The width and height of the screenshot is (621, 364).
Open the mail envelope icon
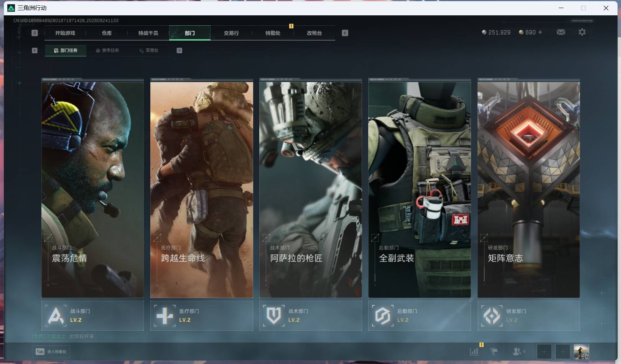[561, 32]
